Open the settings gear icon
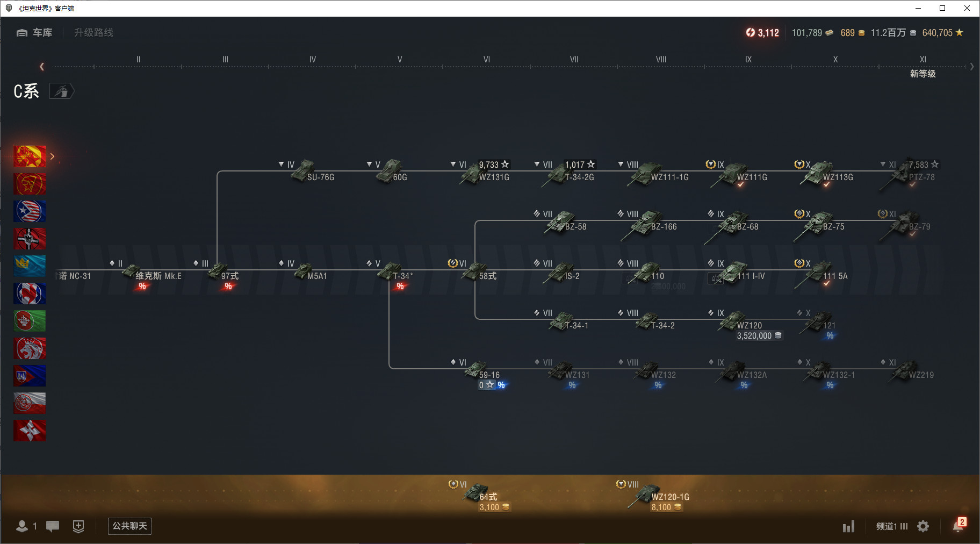The image size is (980, 544). (923, 526)
